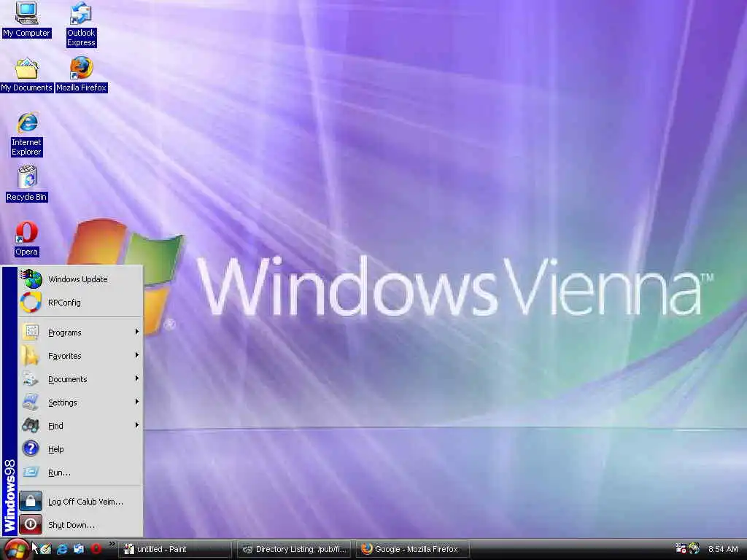Select Log Off Calub Veim...
This screenshot has width=747, height=560.
pos(80,502)
